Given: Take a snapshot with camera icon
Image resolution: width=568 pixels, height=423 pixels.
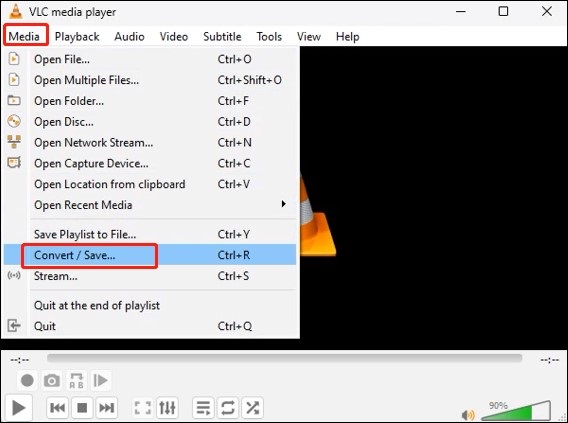Looking at the screenshot, I should 52,380.
